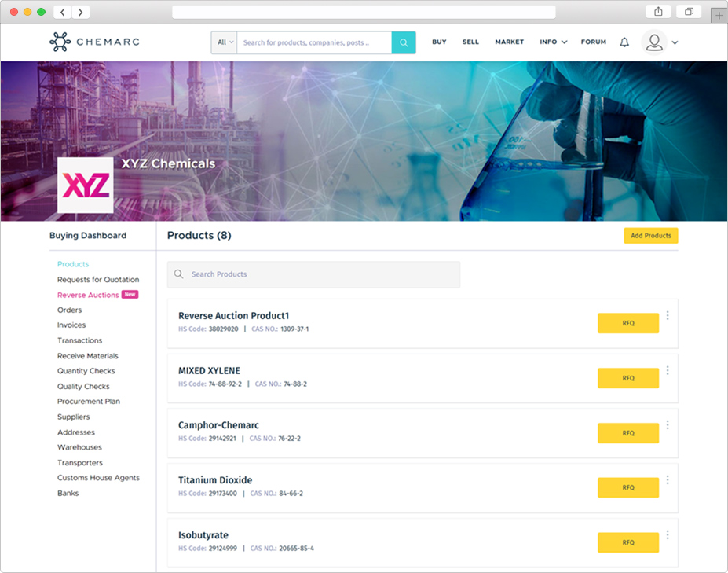This screenshot has height=573, width=728.
Task: Click the Search Products field
Action: (x=313, y=274)
